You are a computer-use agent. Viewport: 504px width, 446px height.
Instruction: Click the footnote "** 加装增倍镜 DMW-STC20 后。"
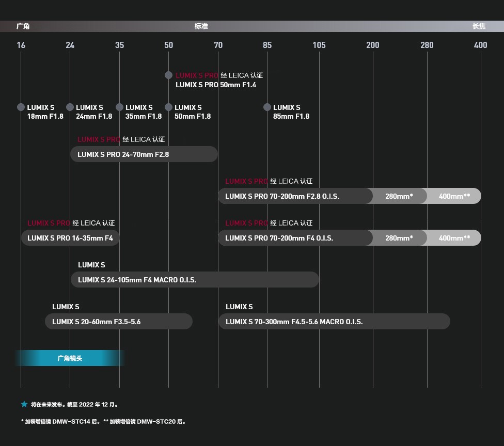click(145, 422)
